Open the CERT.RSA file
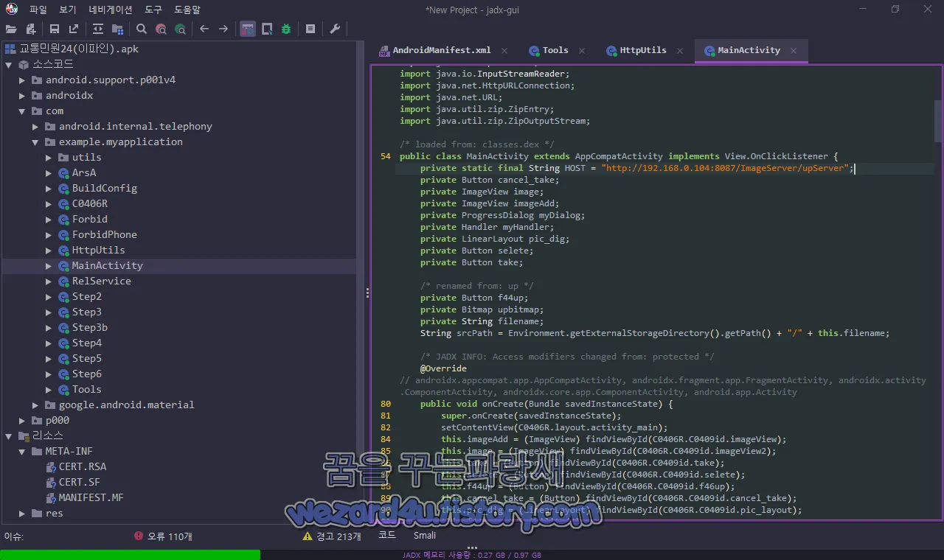Viewport: 944px width, 560px height. (x=82, y=466)
